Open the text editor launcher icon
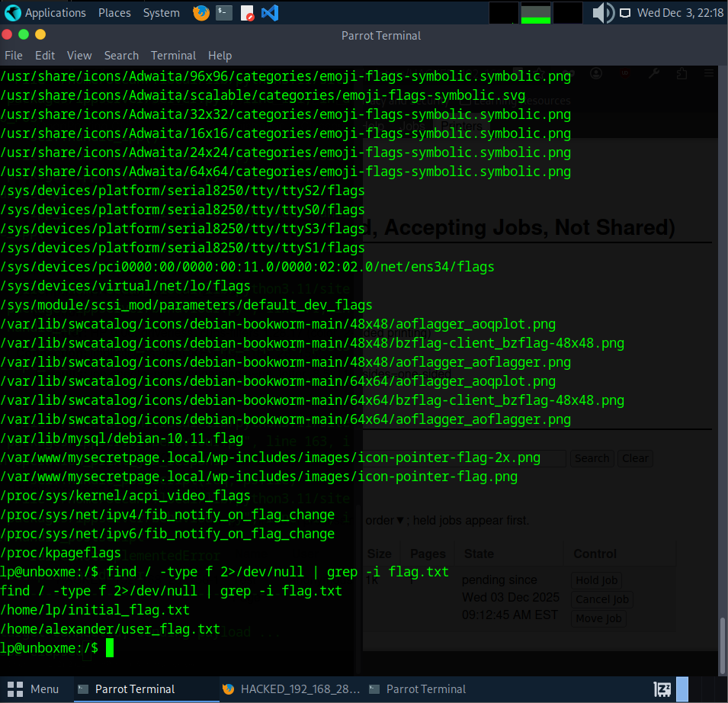The height and width of the screenshot is (703, 728). [247, 13]
